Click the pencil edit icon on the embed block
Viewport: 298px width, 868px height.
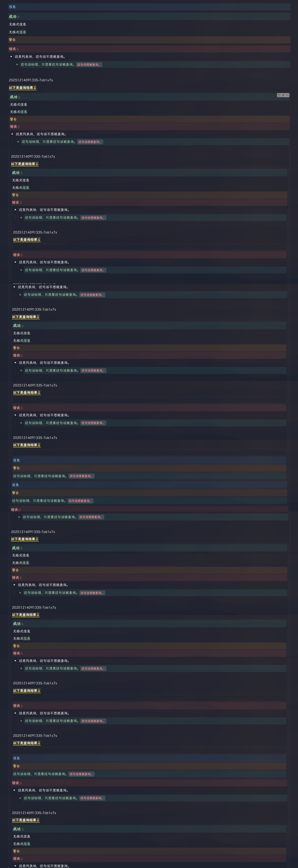point(283,95)
